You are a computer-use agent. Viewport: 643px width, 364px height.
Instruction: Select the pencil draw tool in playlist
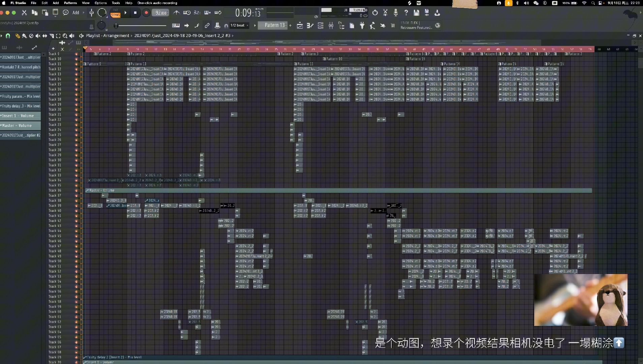18,36
